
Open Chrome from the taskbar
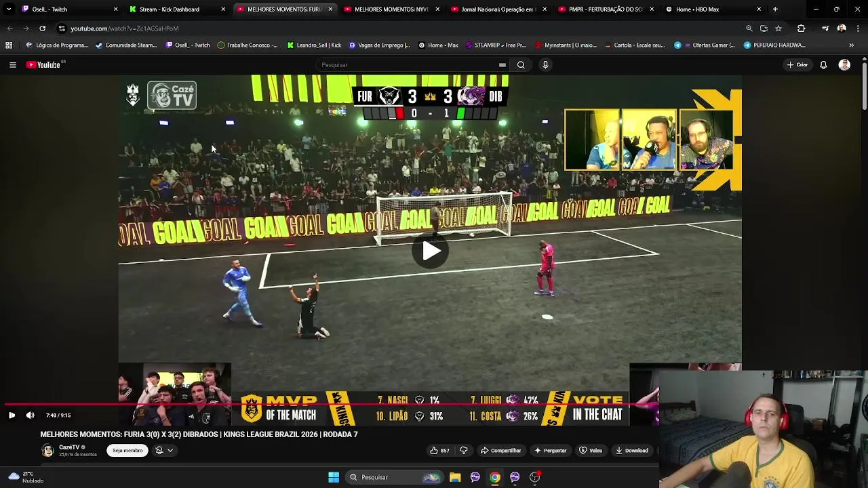pyautogui.click(x=495, y=477)
